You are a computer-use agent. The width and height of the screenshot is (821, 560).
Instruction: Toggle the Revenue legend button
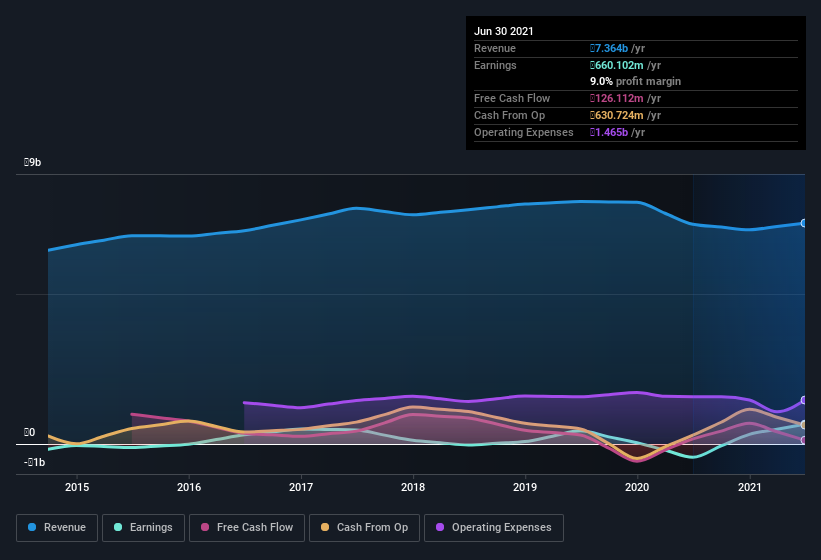[x=57, y=528]
